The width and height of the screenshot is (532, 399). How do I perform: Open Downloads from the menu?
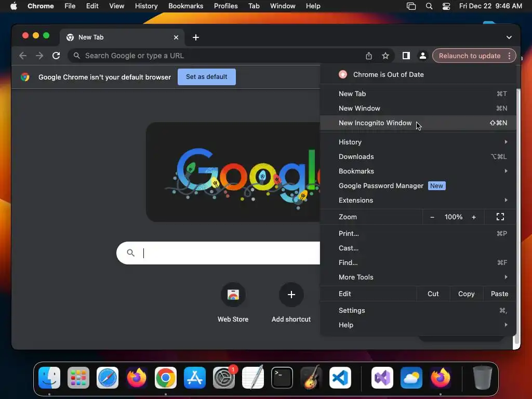tap(418, 157)
